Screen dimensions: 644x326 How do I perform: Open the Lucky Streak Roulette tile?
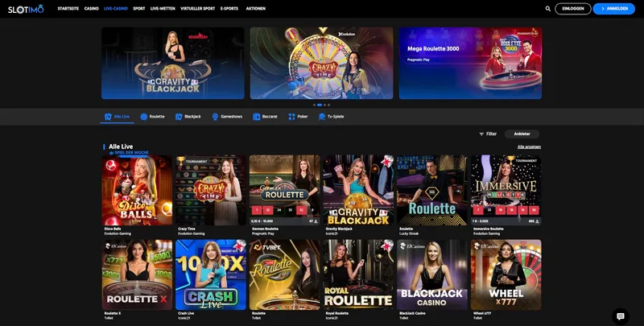(x=432, y=190)
